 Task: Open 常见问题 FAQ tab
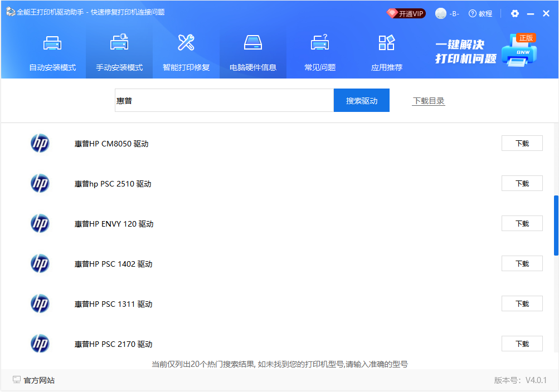[x=320, y=53]
